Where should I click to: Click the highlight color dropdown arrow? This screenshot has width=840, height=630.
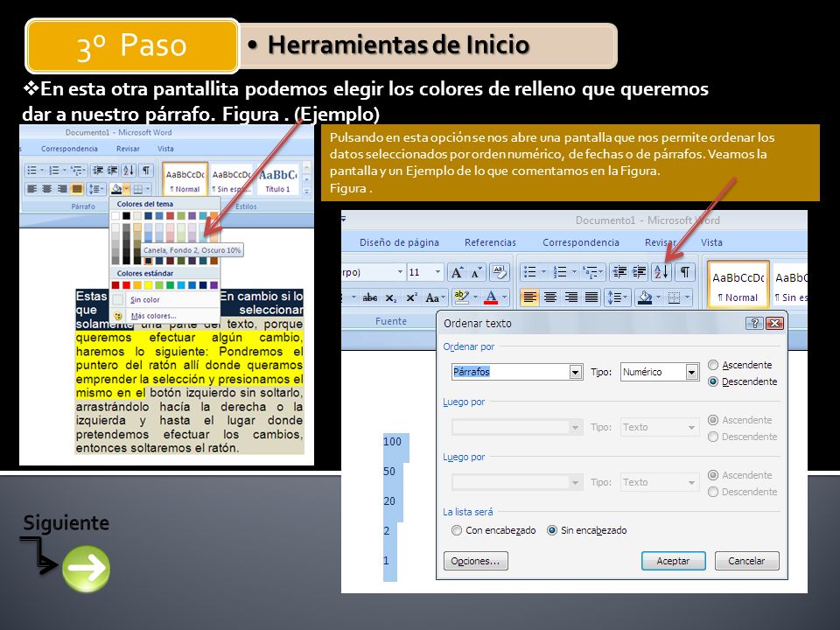click(x=475, y=297)
